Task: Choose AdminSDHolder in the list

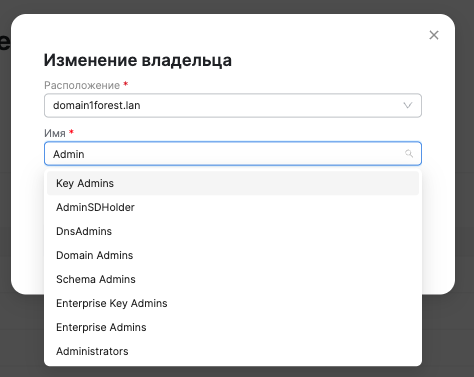Action: point(233,207)
